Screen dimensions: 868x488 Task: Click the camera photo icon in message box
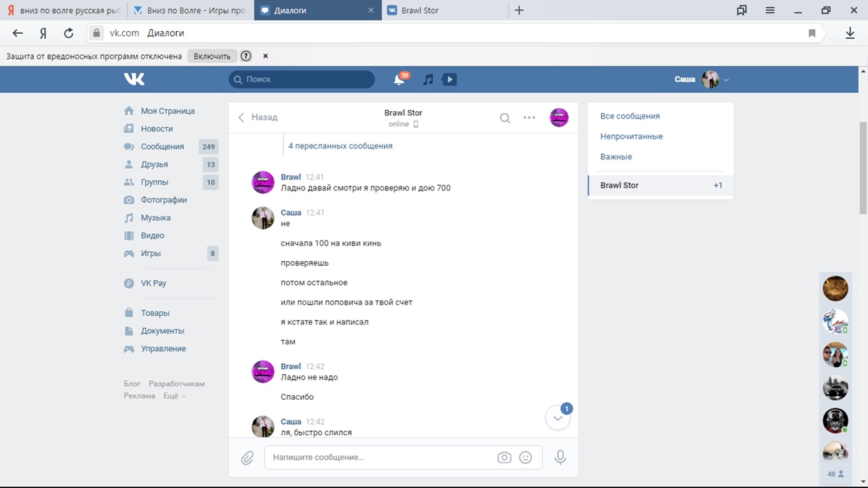504,457
